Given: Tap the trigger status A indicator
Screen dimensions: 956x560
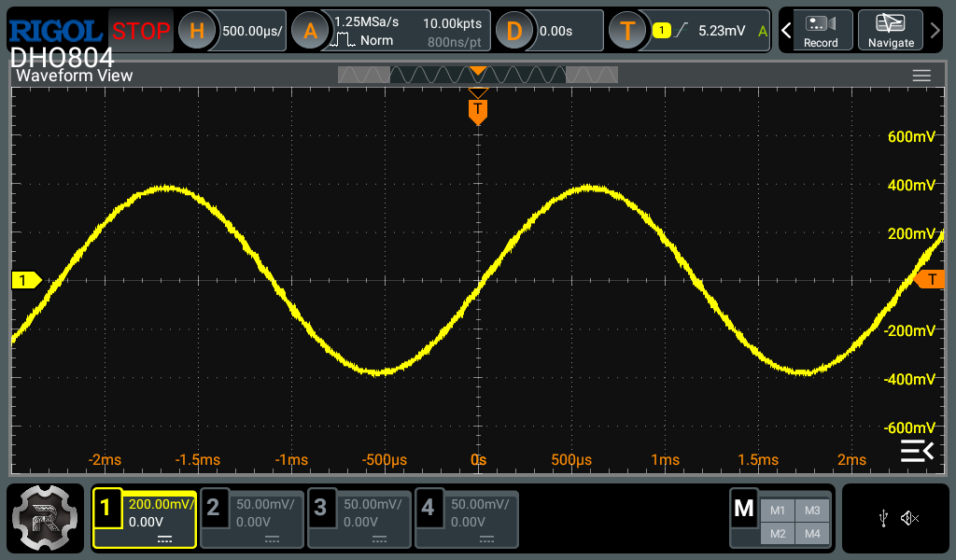Looking at the screenshot, I should (x=762, y=31).
